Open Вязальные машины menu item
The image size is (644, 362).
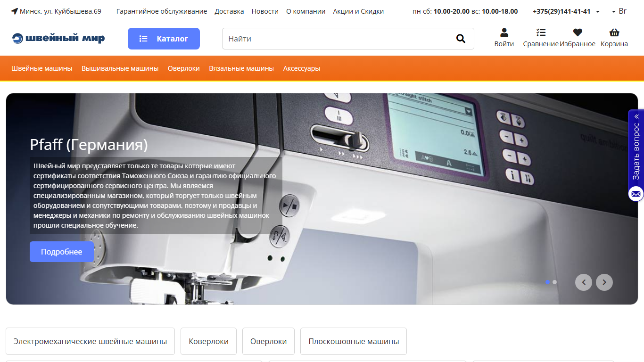241,68
